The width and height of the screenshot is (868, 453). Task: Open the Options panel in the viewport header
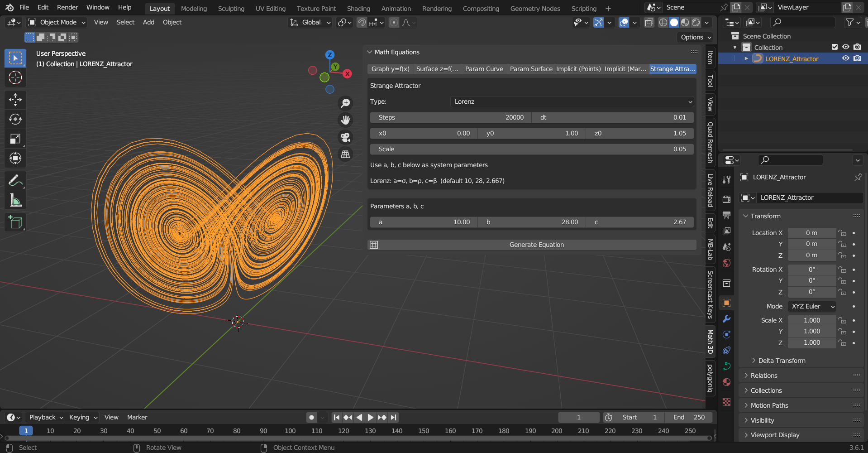[695, 37]
